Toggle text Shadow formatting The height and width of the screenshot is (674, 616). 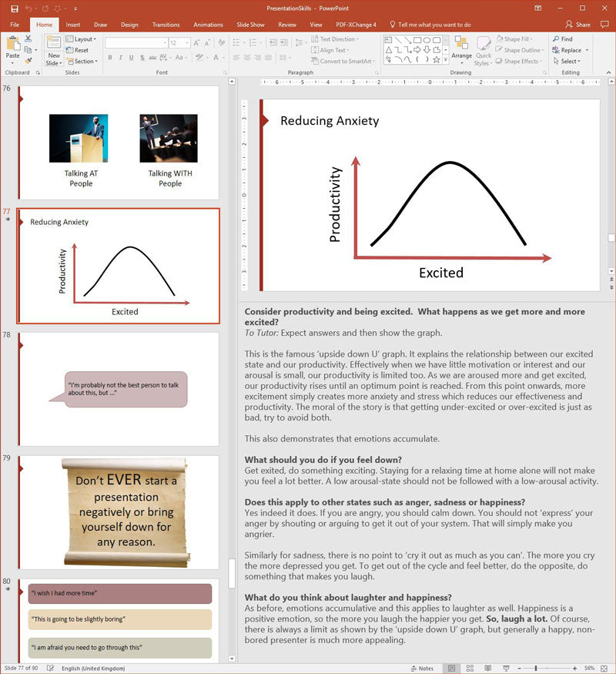pyautogui.click(x=142, y=57)
